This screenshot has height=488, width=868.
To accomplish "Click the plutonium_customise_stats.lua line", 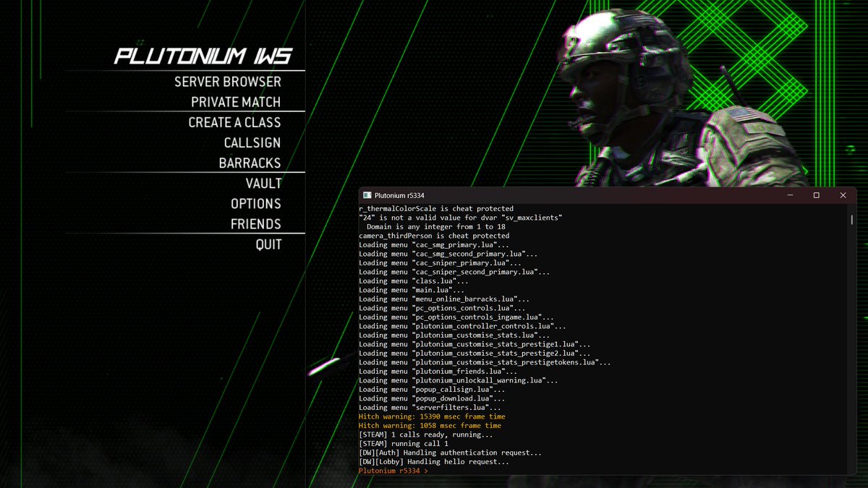I will point(454,335).
